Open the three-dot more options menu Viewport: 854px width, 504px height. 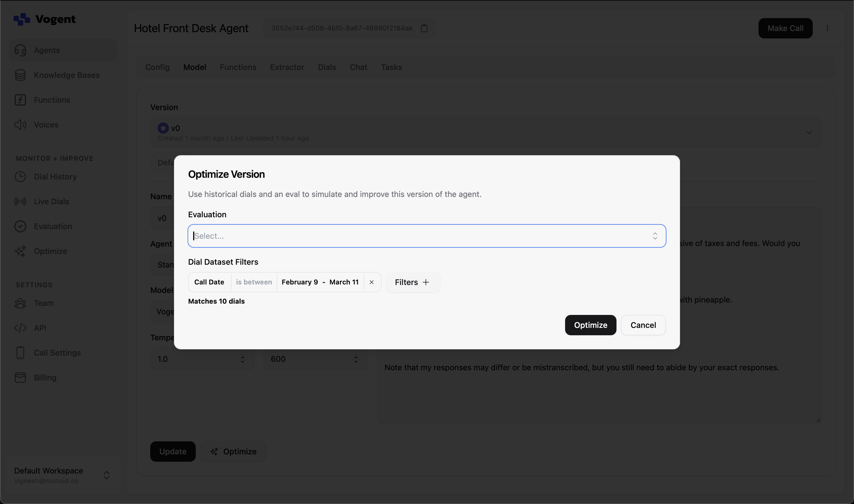827,28
